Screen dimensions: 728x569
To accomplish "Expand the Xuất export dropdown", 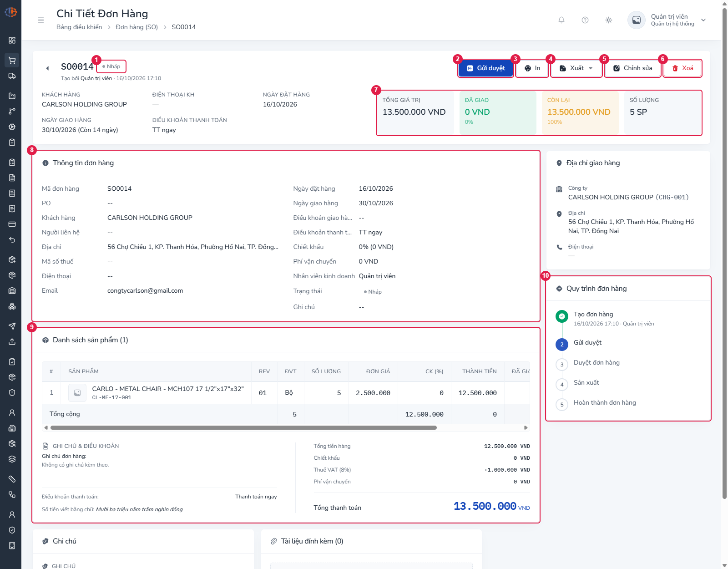I will [576, 68].
